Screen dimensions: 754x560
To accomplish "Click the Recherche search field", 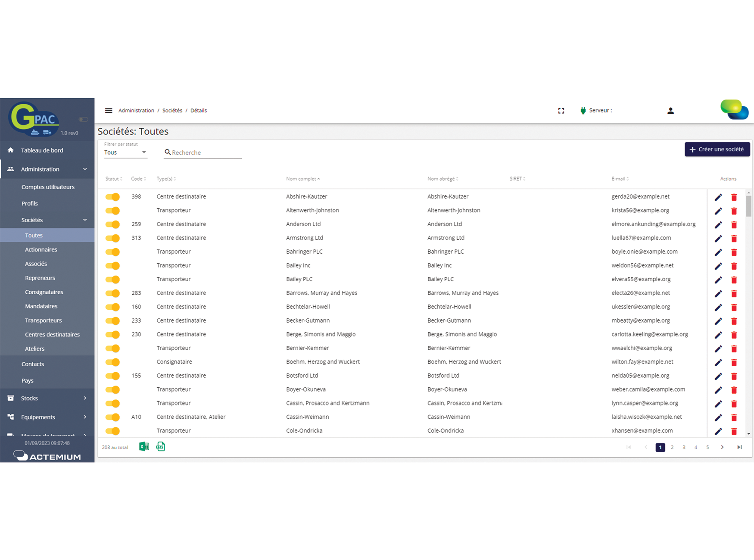I will click(203, 152).
